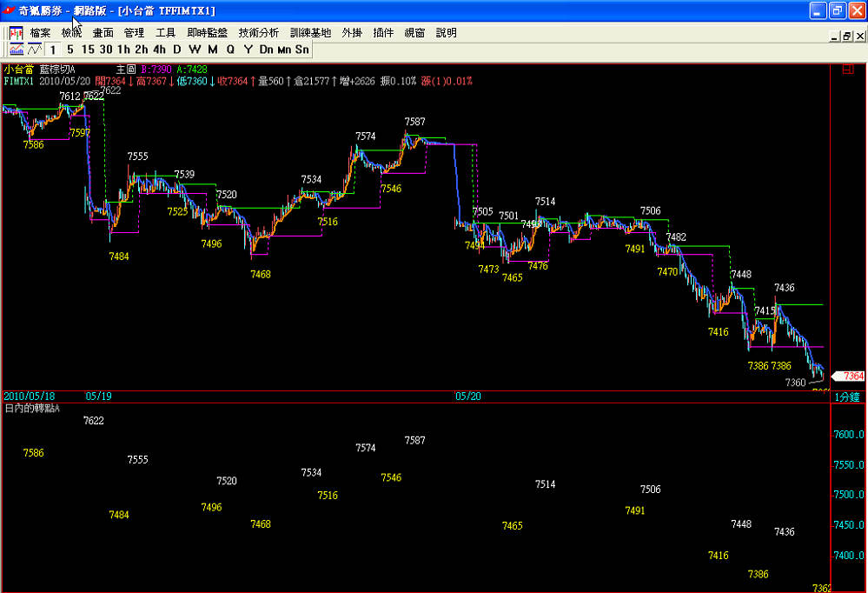Viewport: 868px width, 593px height.
Task: Click the 7364 current price marker
Action: (850, 376)
